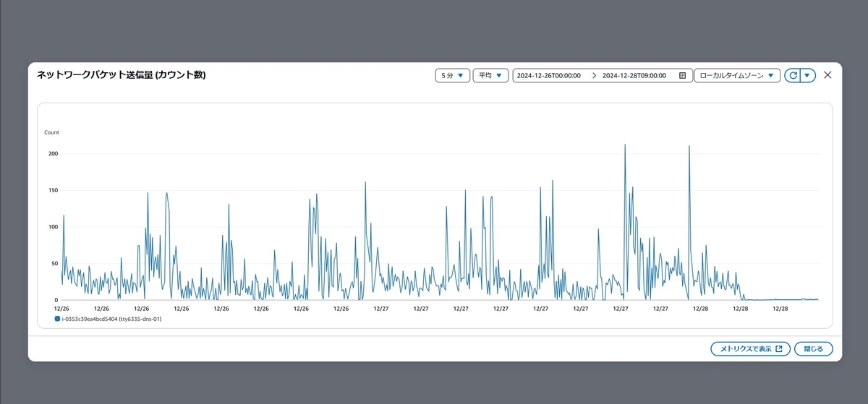868x404 pixels.
Task: Click the 100 y-axis value
Action: pos(53,227)
